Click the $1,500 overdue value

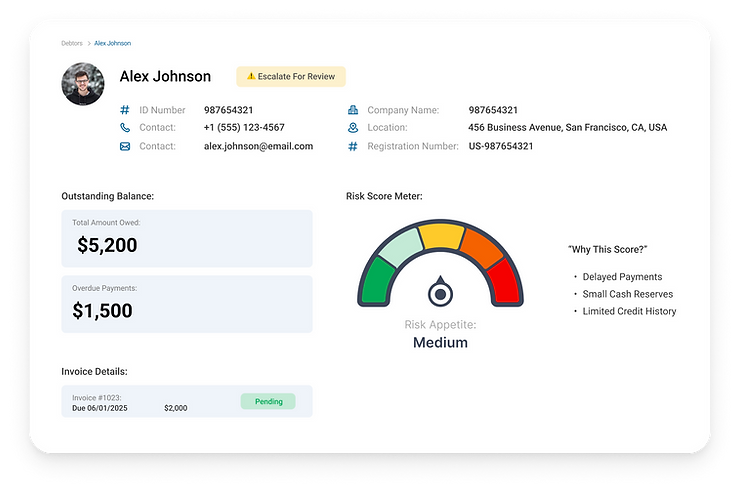click(102, 310)
